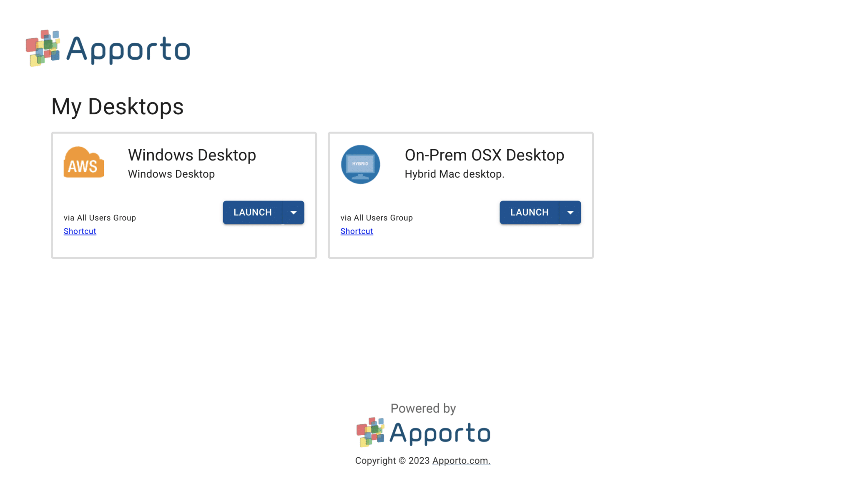Open the Shortcut link under On-Prem OSX Desktop
The width and height of the screenshot is (854, 504).
[357, 231]
